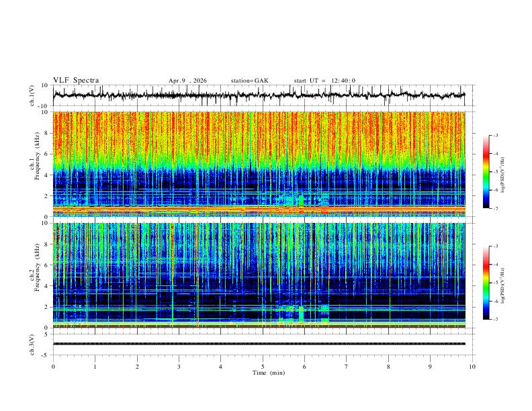532x411 pixels.
Task: Click the '-7' label on ch.2 colorbar
Action: [495, 320]
